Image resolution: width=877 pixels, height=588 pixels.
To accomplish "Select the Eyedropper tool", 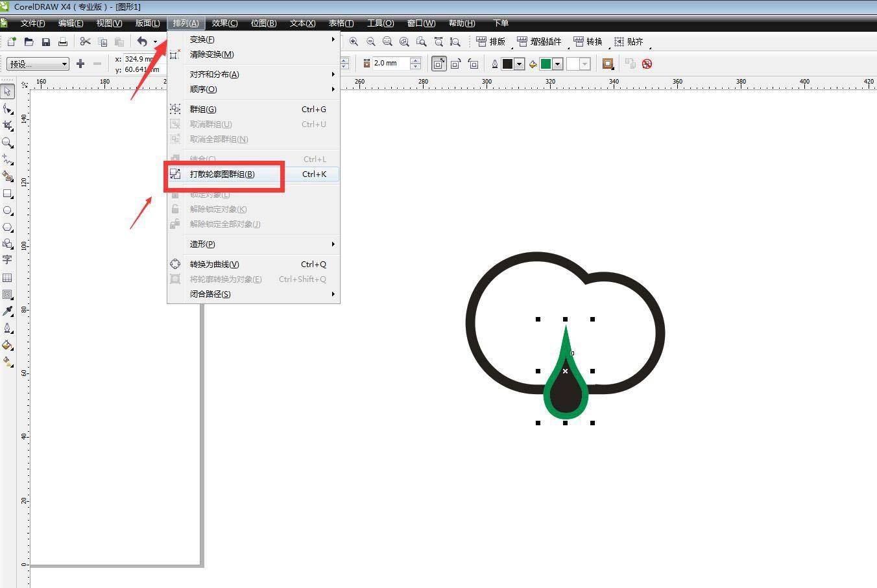I will (8, 311).
